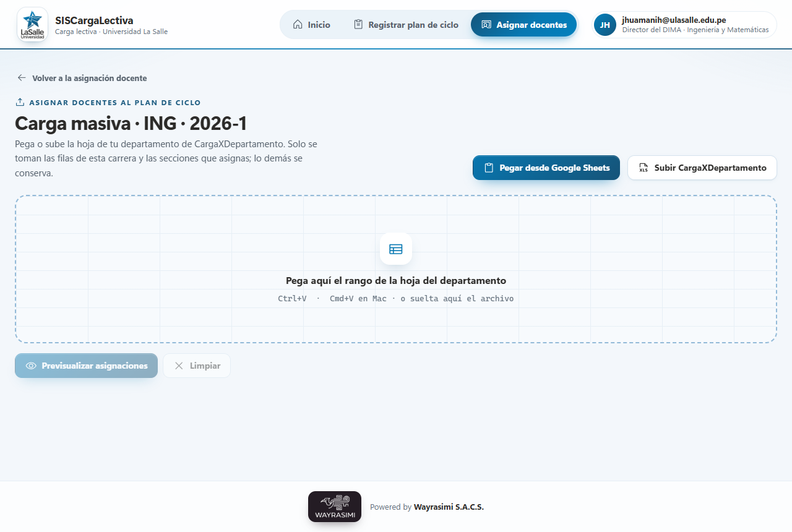Click the JH user avatar
This screenshot has width=792, height=532.
[605, 25]
